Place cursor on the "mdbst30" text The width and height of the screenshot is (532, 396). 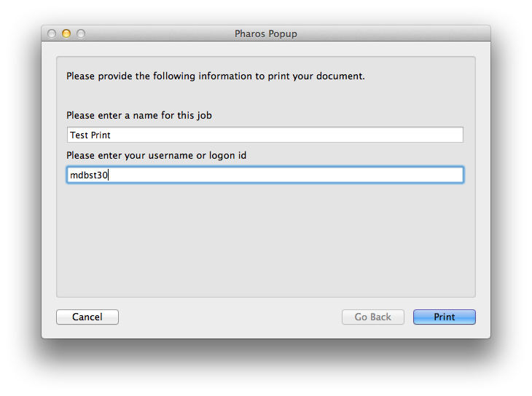[x=88, y=175]
